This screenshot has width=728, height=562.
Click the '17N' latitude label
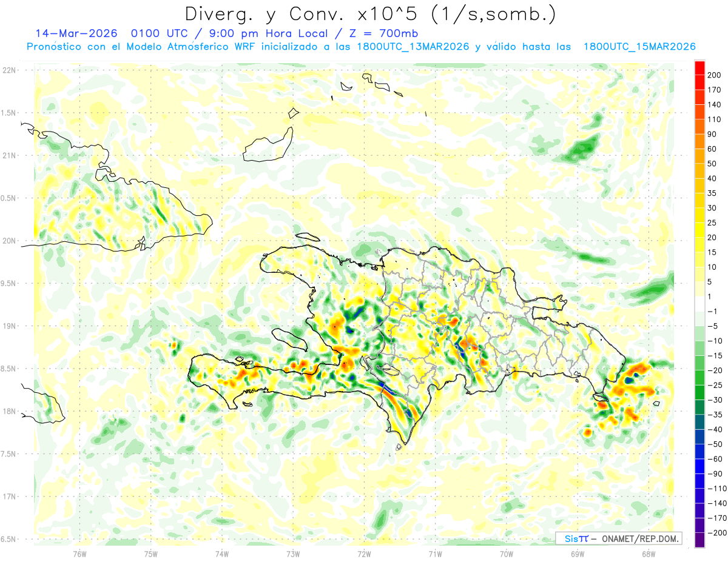pos(8,497)
